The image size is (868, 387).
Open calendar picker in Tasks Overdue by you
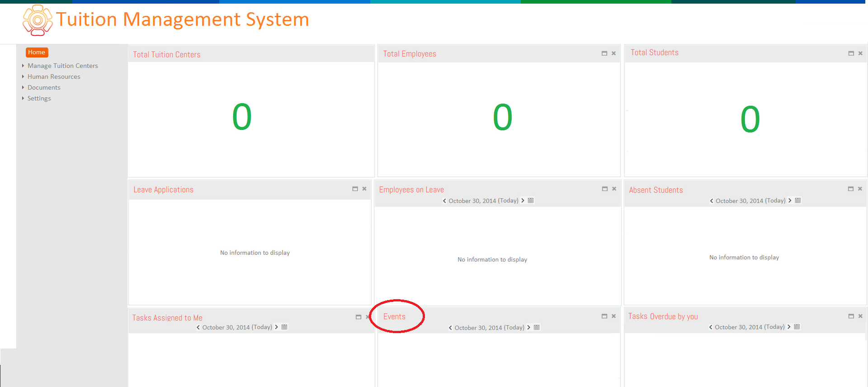[x=797, y=327]
